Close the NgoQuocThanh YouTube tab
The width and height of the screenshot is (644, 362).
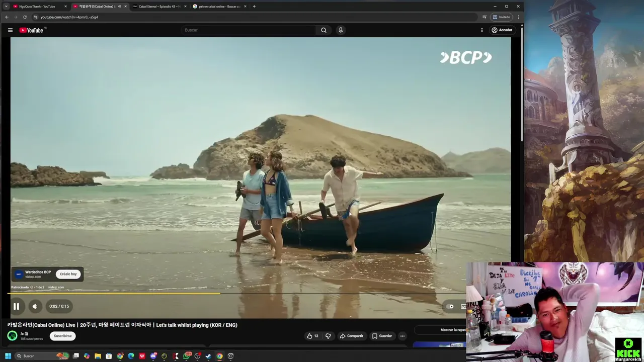coord(65,7)
